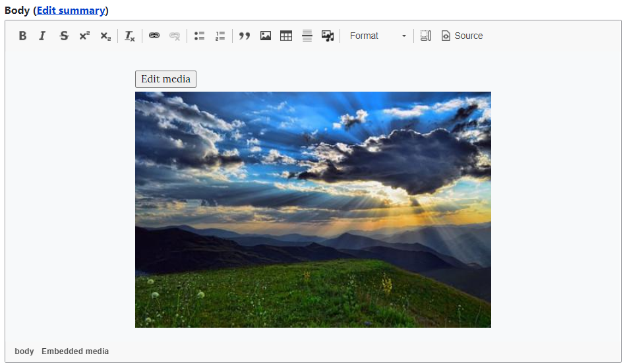625x364 pixels.
Task: Click the Embedded media path item
Action: point(75,351)
